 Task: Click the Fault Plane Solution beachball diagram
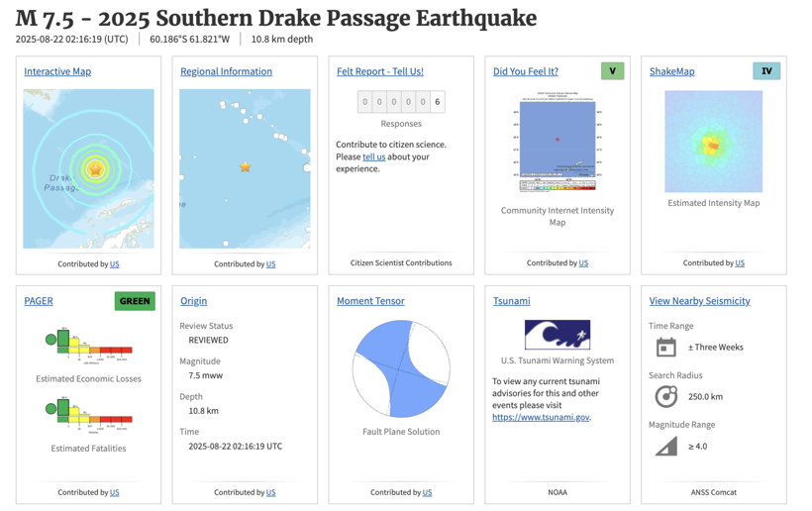click(x=401, y=368)
